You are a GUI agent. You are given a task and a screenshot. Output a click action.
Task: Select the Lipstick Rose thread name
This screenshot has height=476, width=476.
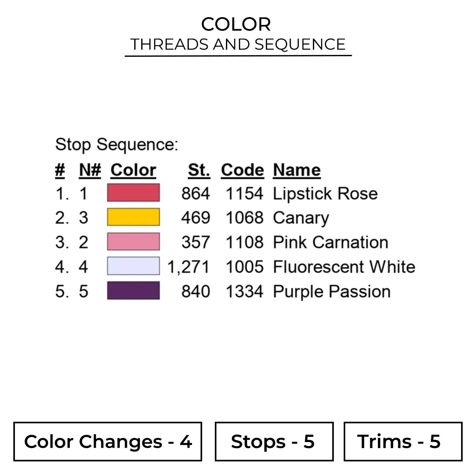pyautogui.click(x=325, y=194)
